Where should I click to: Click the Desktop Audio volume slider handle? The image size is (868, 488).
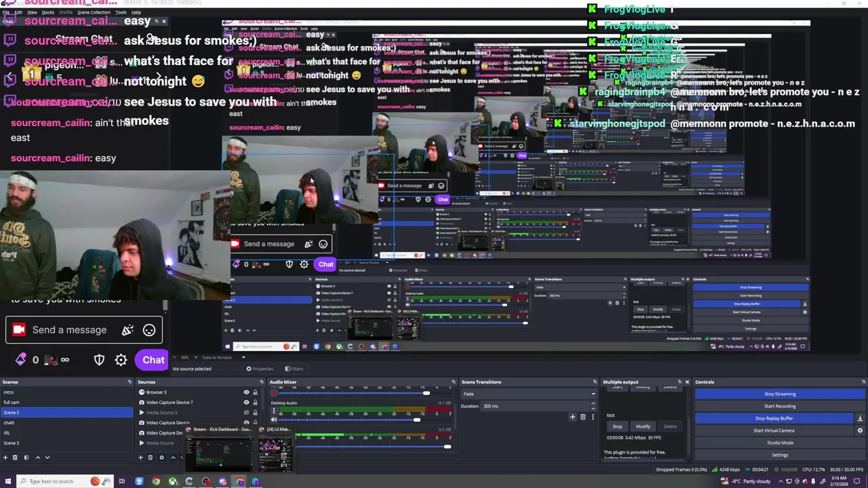click(x=416, y=420)
